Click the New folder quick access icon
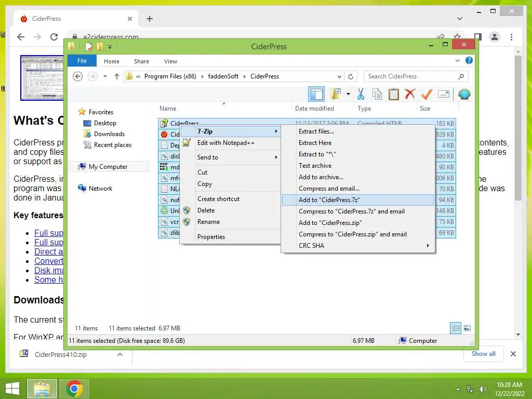The height and width of the screenshot is (399, 532). pos(100,47)
